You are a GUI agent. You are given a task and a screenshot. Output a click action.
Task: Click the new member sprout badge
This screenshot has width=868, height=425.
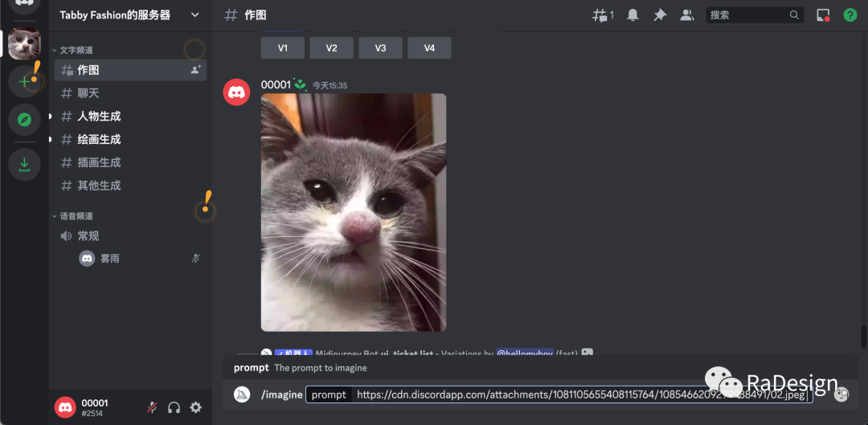300,84
